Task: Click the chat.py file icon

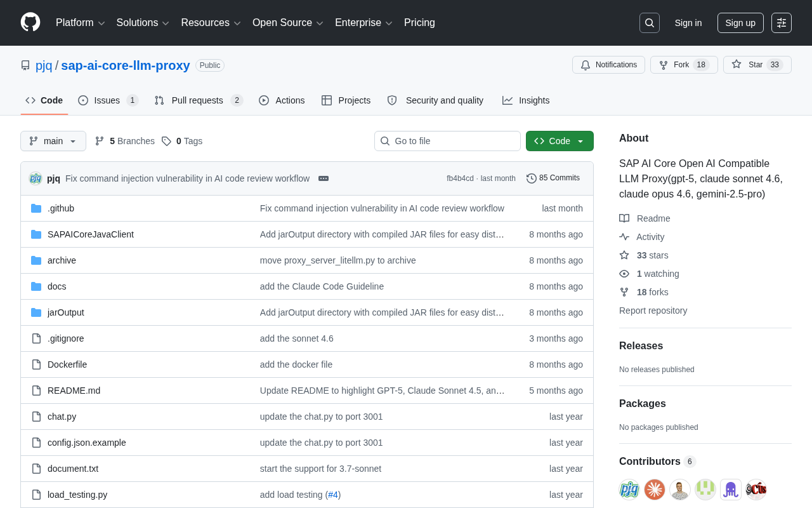Action: 36,417
